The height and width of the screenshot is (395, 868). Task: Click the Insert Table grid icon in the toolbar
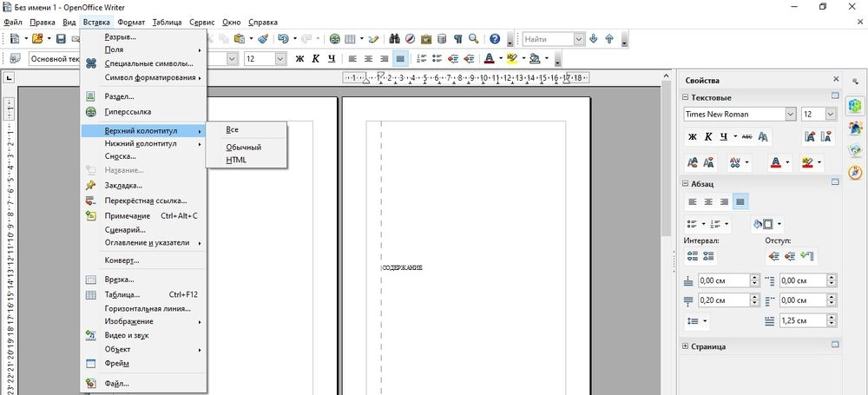[x=350, y=39]
